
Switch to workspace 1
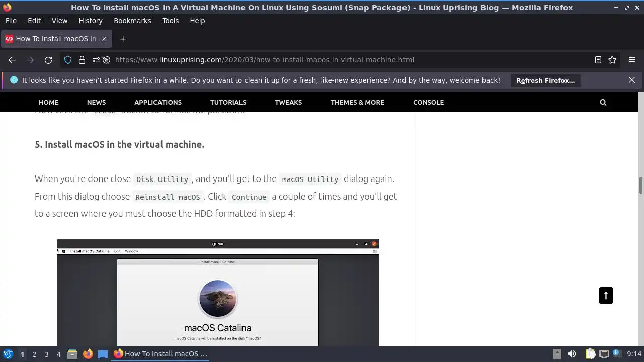pyautogui.click(x=22, y=354)
